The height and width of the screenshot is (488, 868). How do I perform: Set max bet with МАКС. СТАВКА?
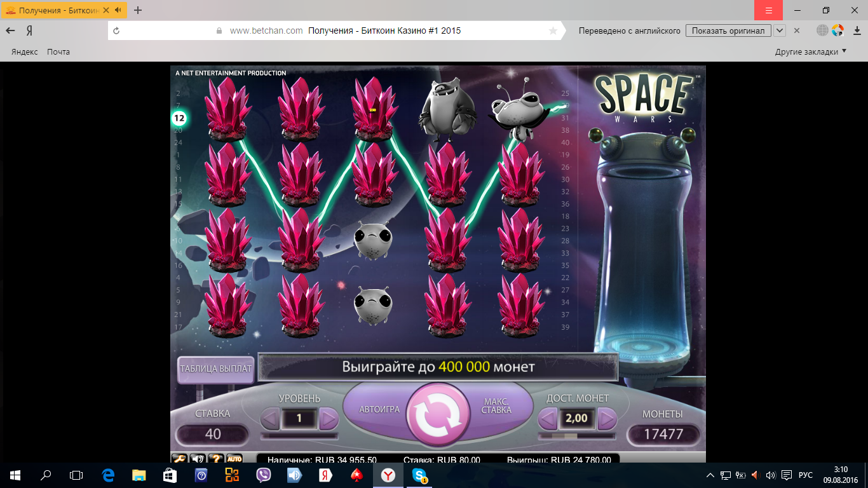pyautogui.click(x=496, y=406)
